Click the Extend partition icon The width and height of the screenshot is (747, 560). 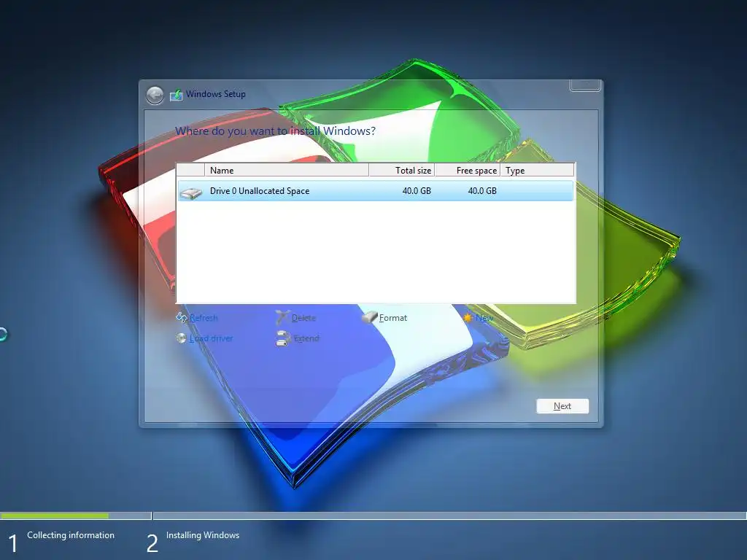pos(284,338)
